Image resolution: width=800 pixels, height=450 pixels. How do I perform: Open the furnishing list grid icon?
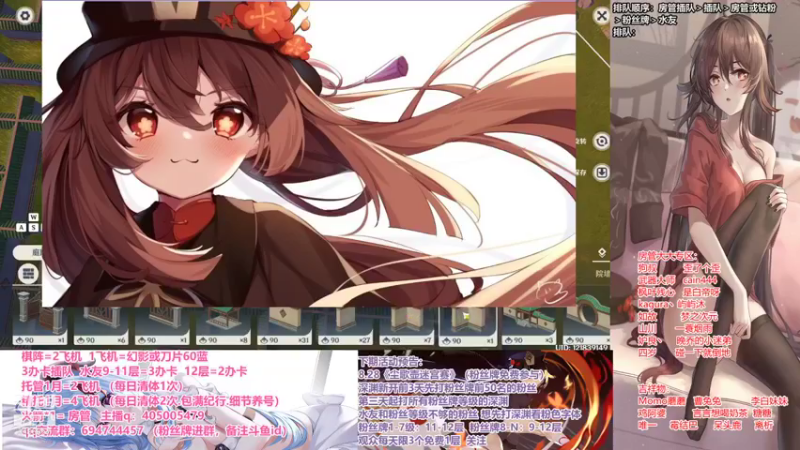(x=29, y=273)
